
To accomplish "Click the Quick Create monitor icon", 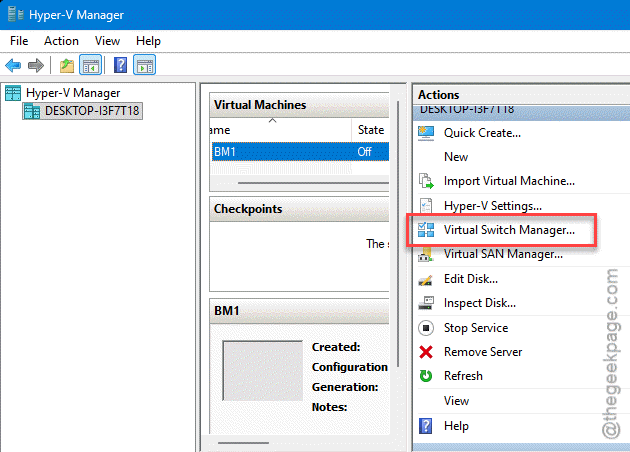I will (425, 133).
